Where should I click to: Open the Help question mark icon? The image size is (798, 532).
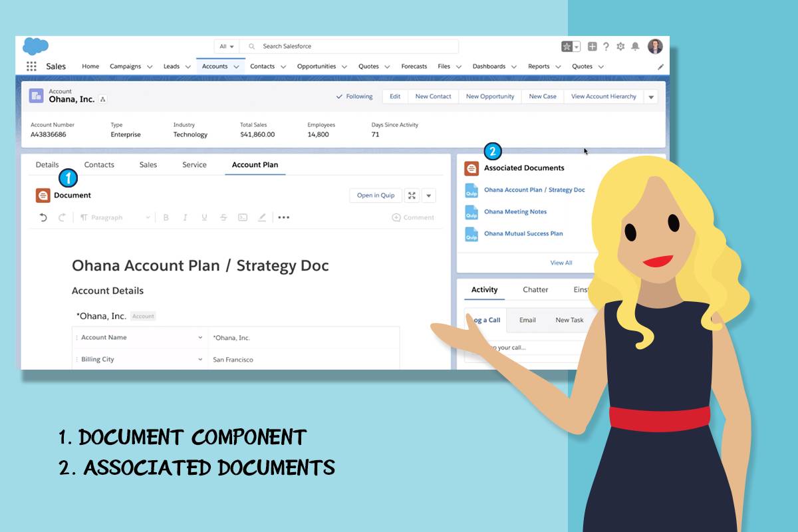[606, 47]
